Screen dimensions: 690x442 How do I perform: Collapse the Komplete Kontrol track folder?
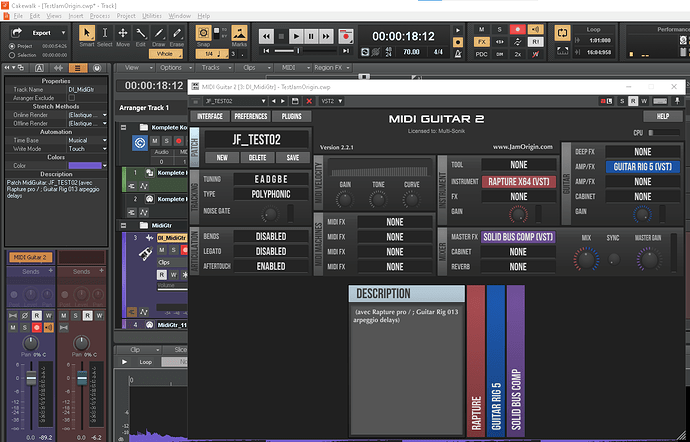pos(124,127)
